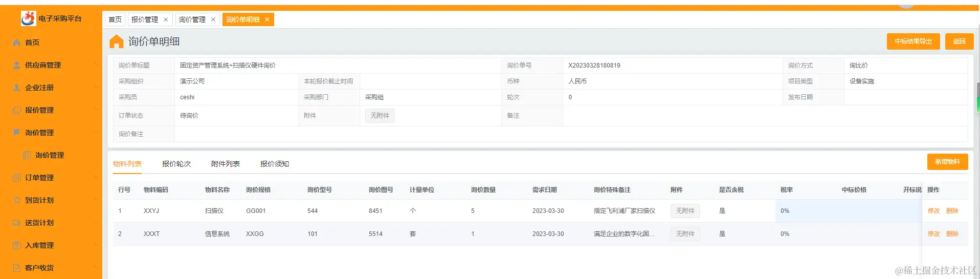Image resolution: width=980 pixels, height=279 pixels.
Task: Expand the 送货计划 menu arrow
Action: (x=96, y=222)
